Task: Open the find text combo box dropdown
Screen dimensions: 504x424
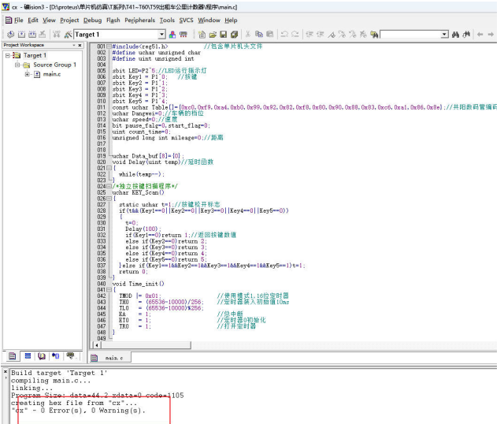Action: 444,35
